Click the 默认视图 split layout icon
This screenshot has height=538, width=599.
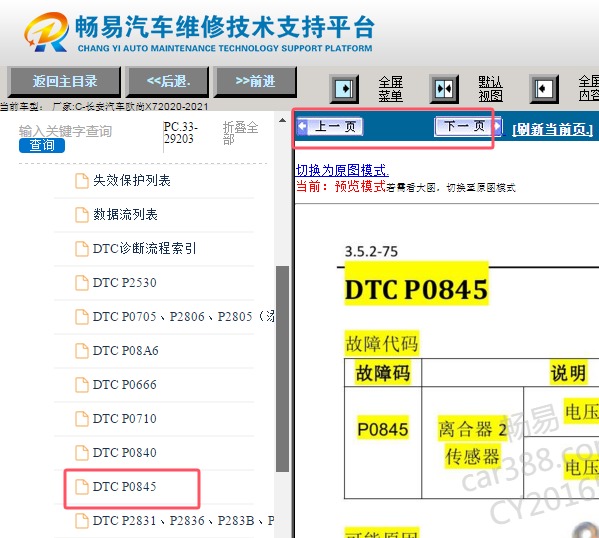pos(444,89)
